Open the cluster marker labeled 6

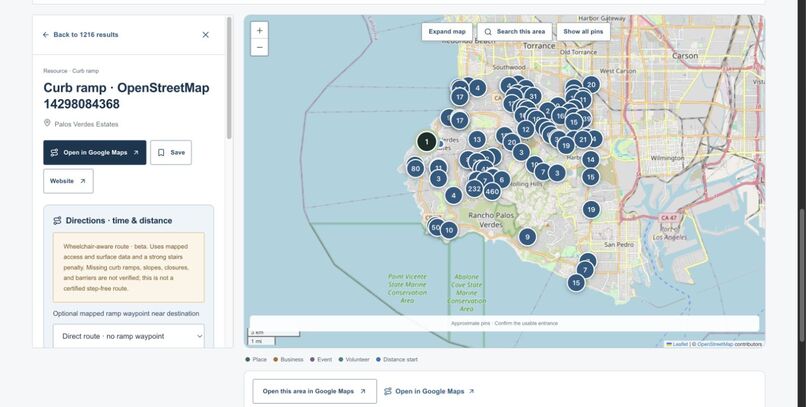click(x=502, y=180)
